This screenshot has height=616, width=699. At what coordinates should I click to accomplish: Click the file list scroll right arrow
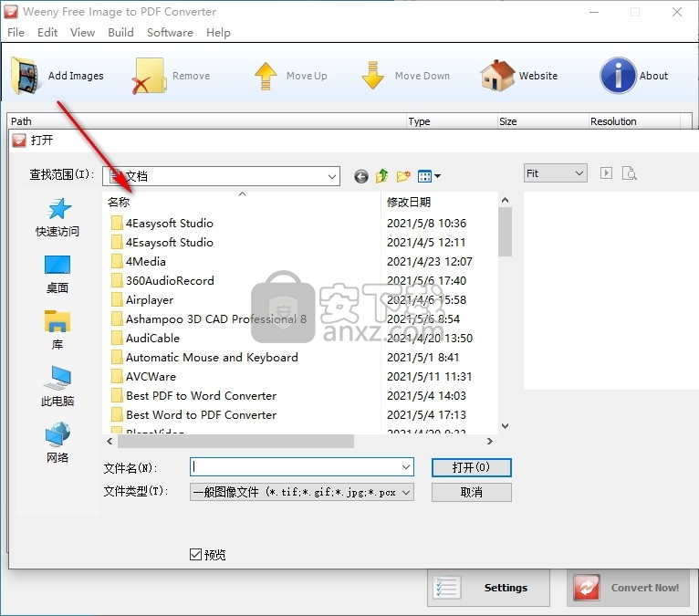tap(490, 442)
